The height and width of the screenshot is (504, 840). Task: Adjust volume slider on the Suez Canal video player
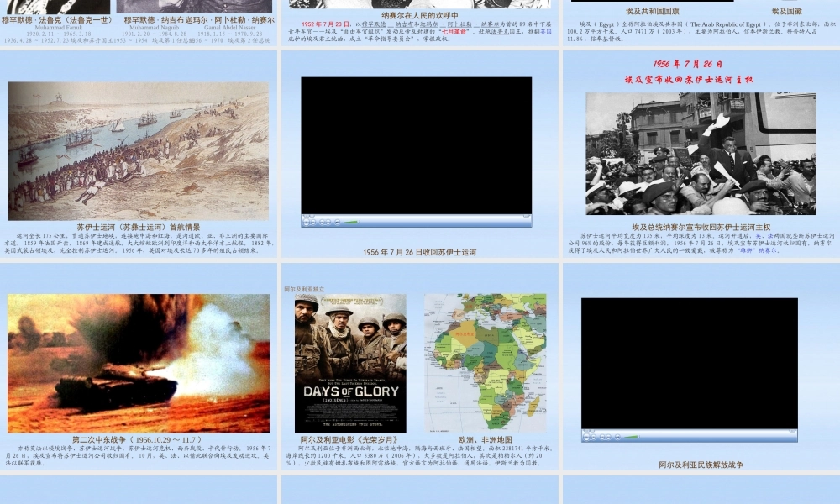coord(351,222)
